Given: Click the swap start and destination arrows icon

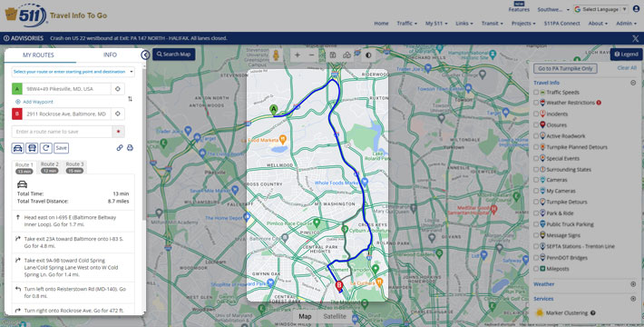Looking at the screenshot, I should [131, 99].
